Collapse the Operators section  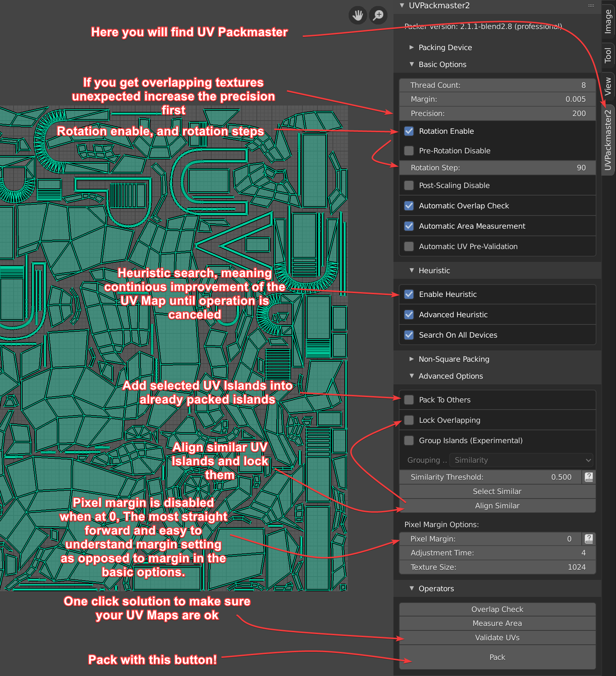tap(412, 589)
